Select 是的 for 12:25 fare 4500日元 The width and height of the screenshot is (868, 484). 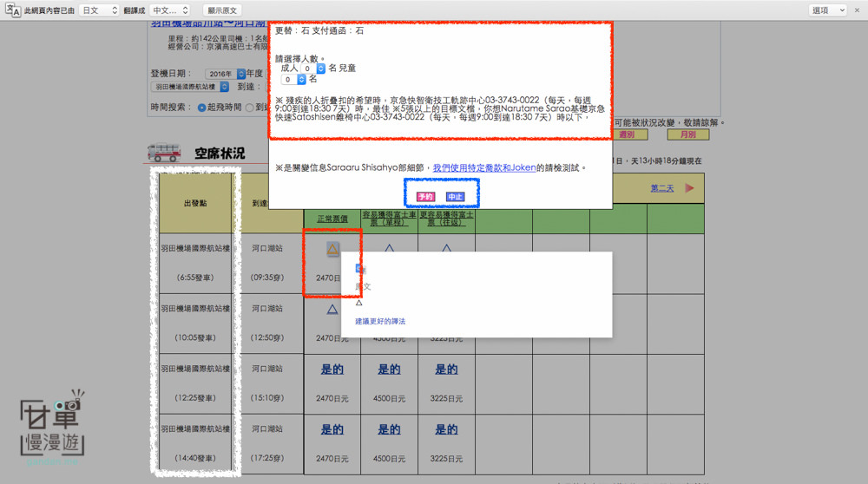click(389, 370)
